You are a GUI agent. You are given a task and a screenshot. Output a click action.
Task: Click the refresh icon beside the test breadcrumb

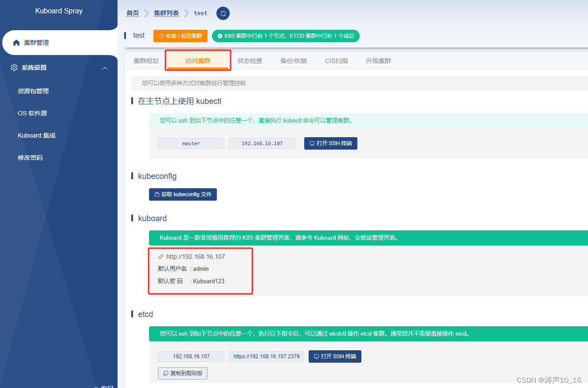click(223, 13)
